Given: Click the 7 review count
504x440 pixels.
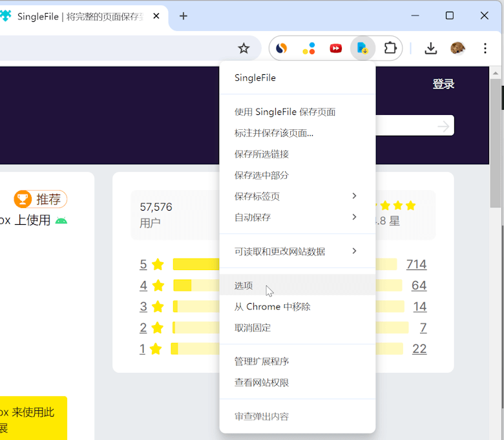Looking at the screenshot, I should tap(423, 328).
